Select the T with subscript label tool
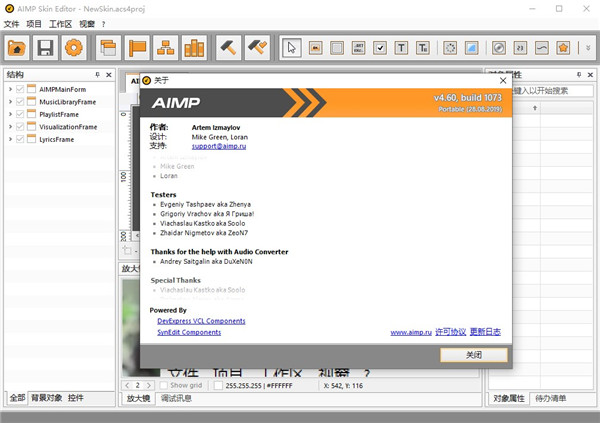 (x=422, y=48)
